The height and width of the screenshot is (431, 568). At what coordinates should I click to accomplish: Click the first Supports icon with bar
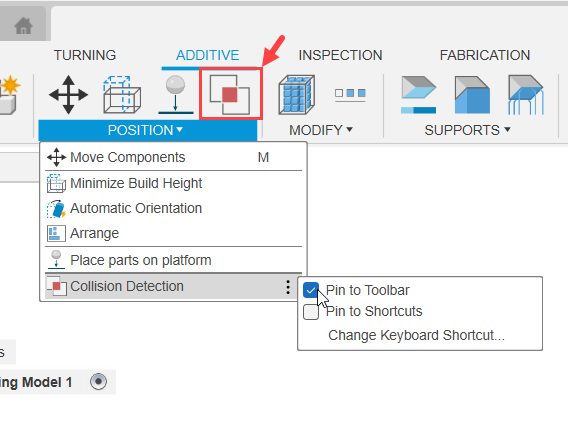click(x=418, y=95)
